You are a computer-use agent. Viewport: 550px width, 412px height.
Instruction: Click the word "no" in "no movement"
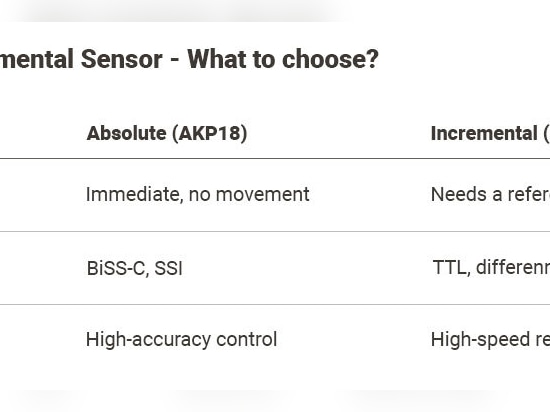(x=200, y=195)
